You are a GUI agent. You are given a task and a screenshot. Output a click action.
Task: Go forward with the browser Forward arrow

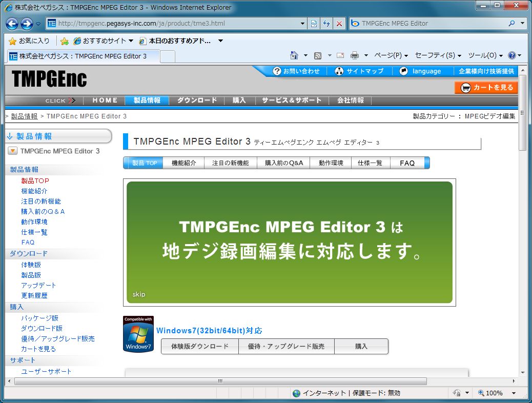[27, 24]
